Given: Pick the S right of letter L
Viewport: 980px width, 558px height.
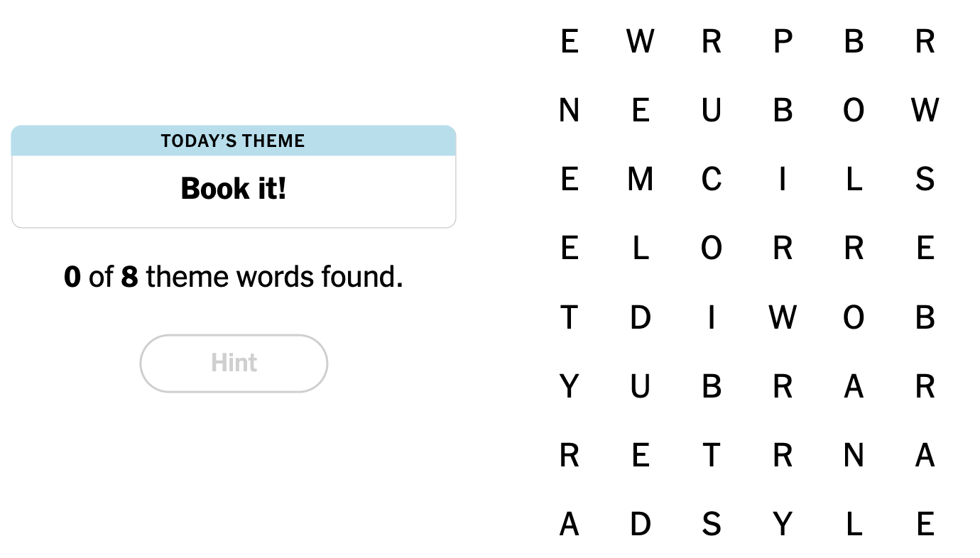Looking at the screenshot, I should [x=924, y=180].
